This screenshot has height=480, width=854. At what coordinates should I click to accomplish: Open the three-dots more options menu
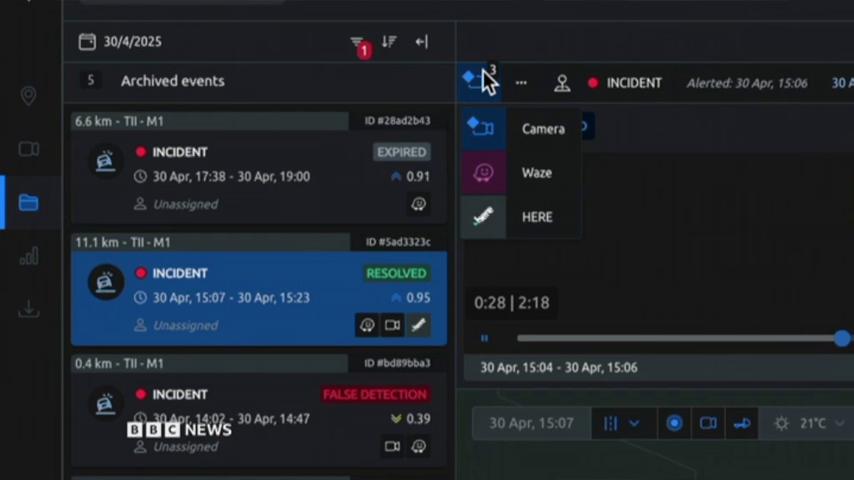[521, 83]
